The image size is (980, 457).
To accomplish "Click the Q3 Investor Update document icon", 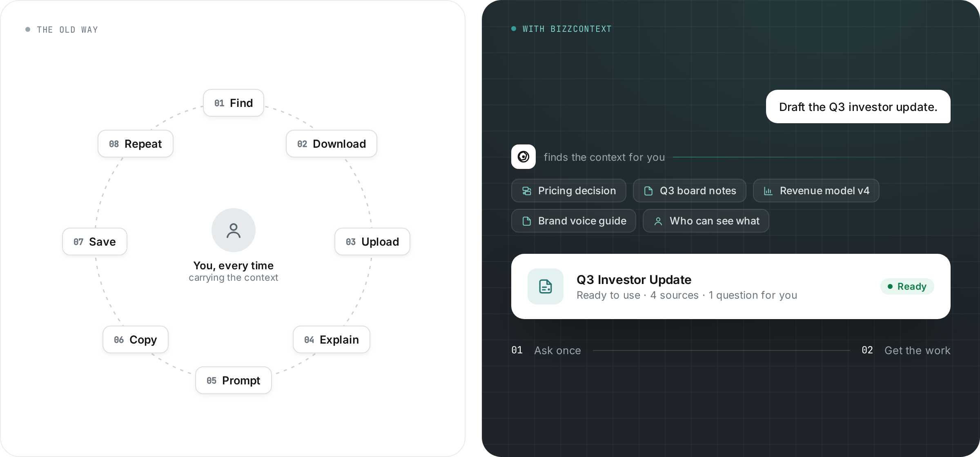I will tap(546, 286).
